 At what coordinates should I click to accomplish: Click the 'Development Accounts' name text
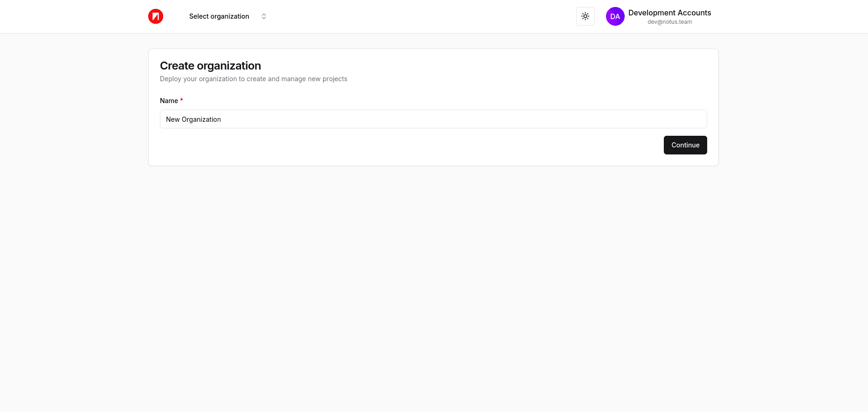tap(669, 13)
